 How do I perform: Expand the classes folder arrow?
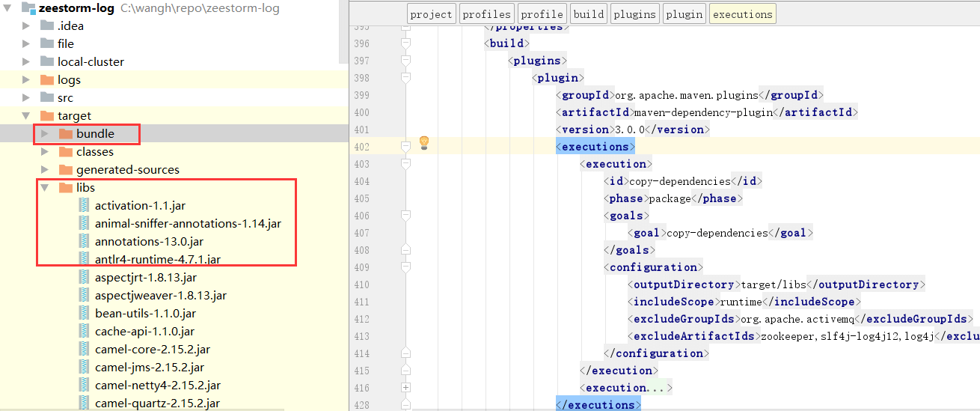click(44, 151)
